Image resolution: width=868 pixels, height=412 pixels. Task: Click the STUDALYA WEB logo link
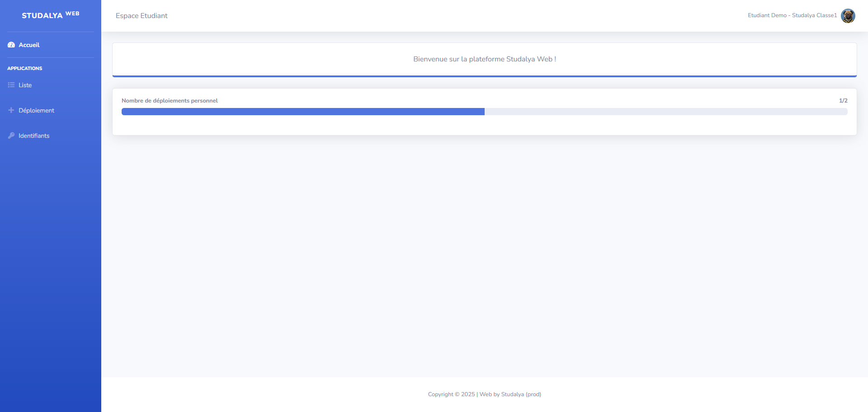[x=51, y=15]
